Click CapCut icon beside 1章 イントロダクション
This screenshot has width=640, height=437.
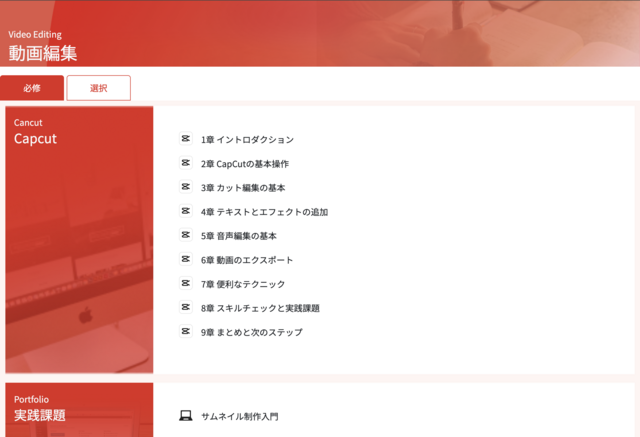click(185, 139)
